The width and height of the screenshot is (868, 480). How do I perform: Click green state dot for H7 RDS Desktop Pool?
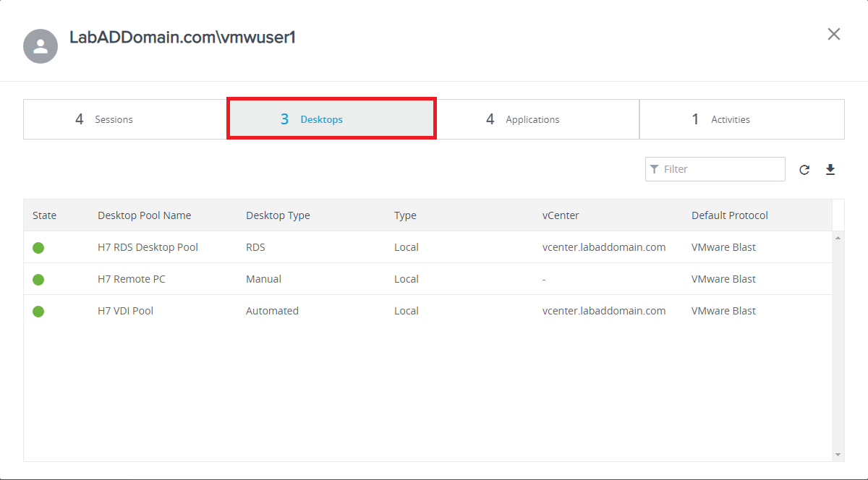coord(38,248)
